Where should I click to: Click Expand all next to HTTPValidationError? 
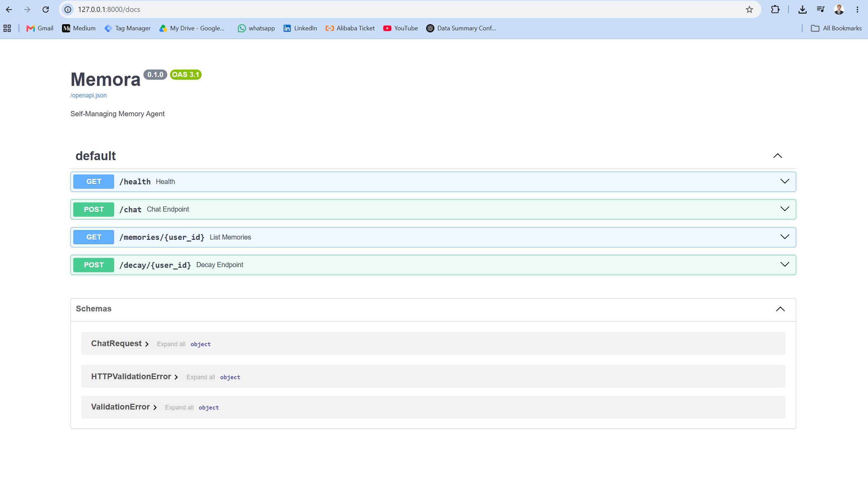tap(201, 377)
